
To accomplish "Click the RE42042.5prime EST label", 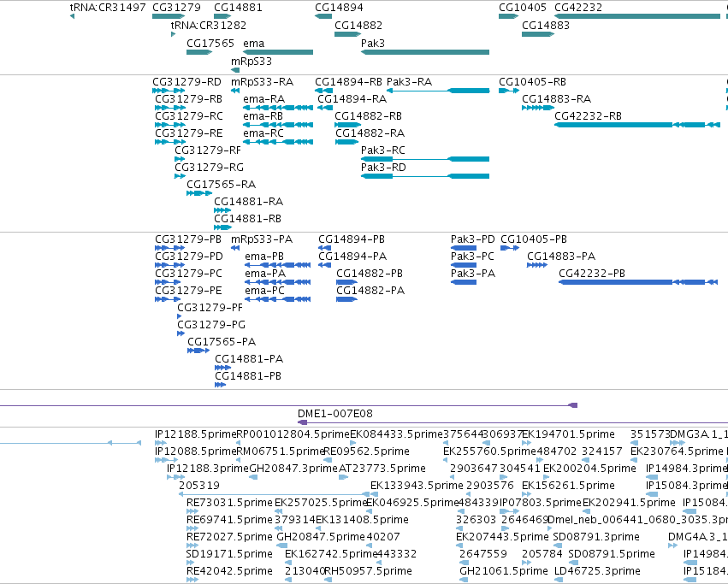I will click(x=229, y=571).
